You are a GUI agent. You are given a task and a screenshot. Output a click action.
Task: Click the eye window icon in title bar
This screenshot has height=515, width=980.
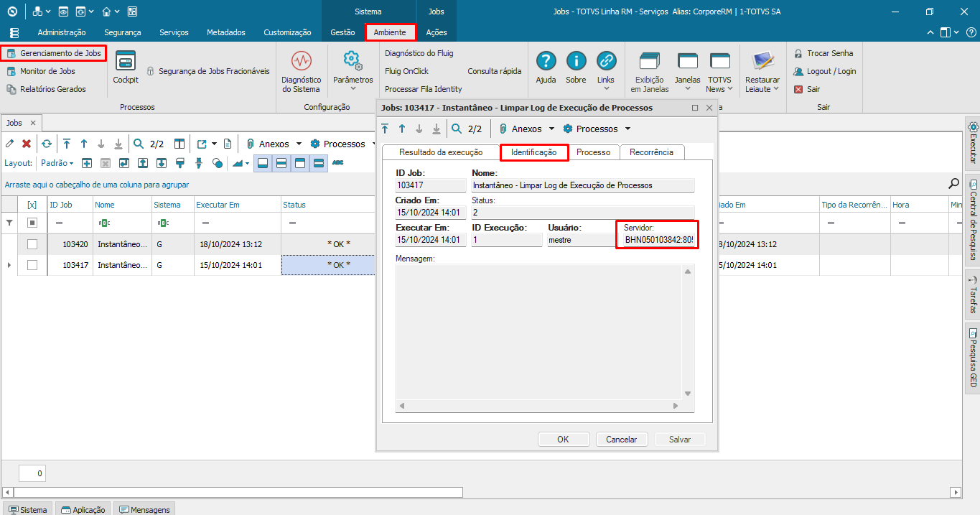(x=62, y=11)
